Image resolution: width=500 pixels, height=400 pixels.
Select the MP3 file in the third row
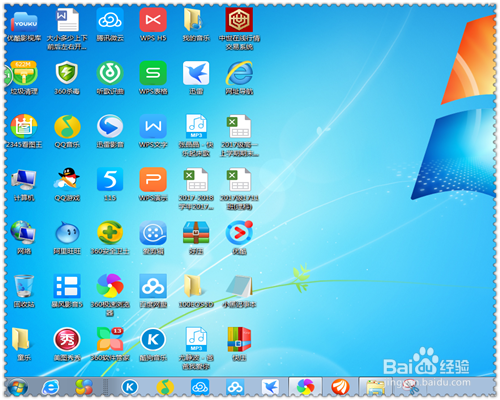[x=196, y=127]
